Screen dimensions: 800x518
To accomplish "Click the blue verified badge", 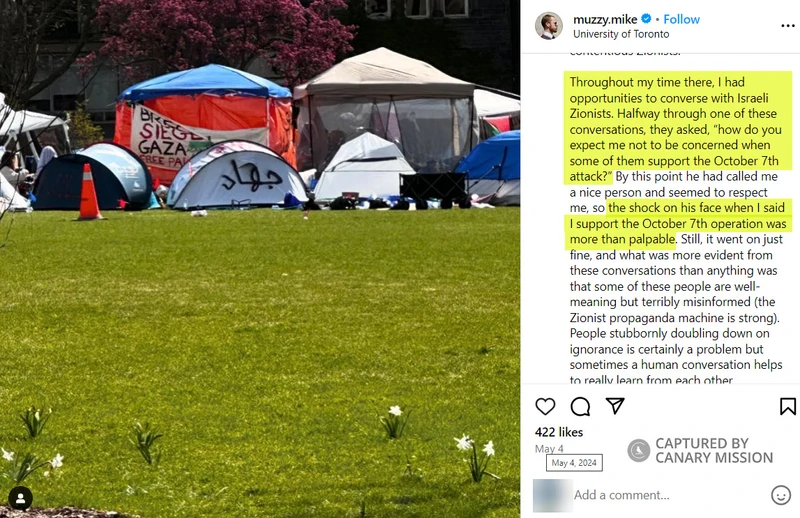I will [646, 19].
